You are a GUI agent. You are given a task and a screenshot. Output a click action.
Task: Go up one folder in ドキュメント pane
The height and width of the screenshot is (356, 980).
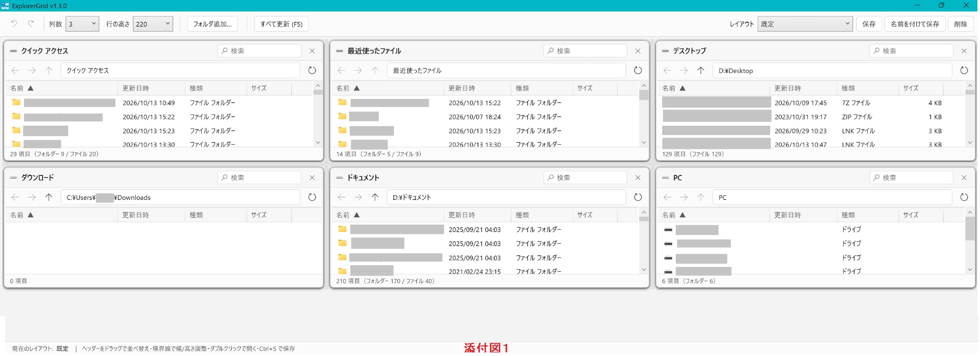[x=375, y=197]
